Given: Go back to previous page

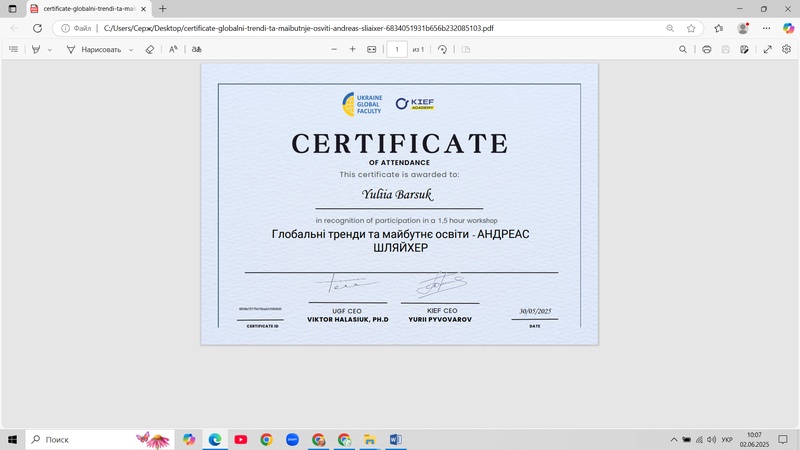Looking at the screenshot, I should pyautogui.click(x=15, y=29).
